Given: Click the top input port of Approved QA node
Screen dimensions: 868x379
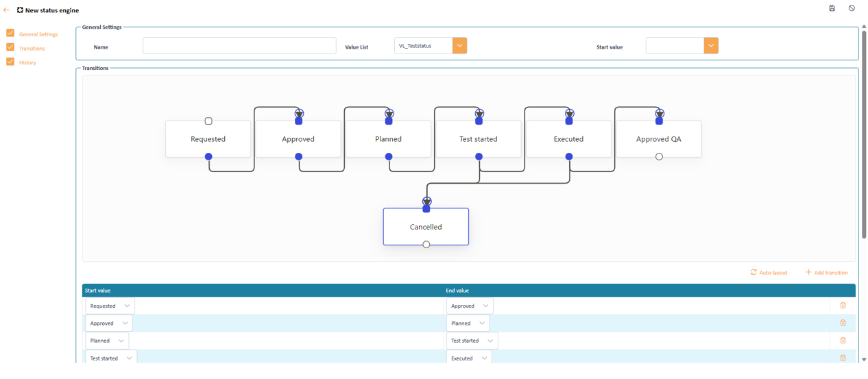Looking at the screenshot, I should pyautogui.click(x=659, y=121).
